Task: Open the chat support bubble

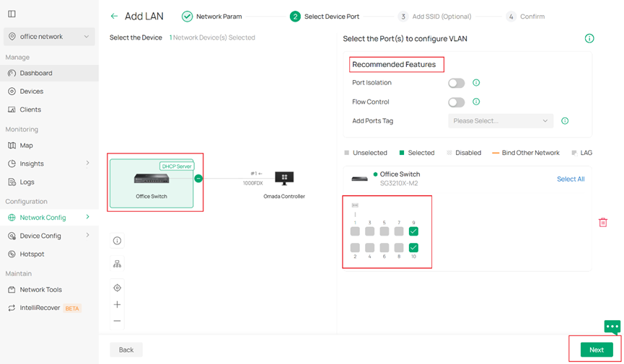Action: [612, 327]
